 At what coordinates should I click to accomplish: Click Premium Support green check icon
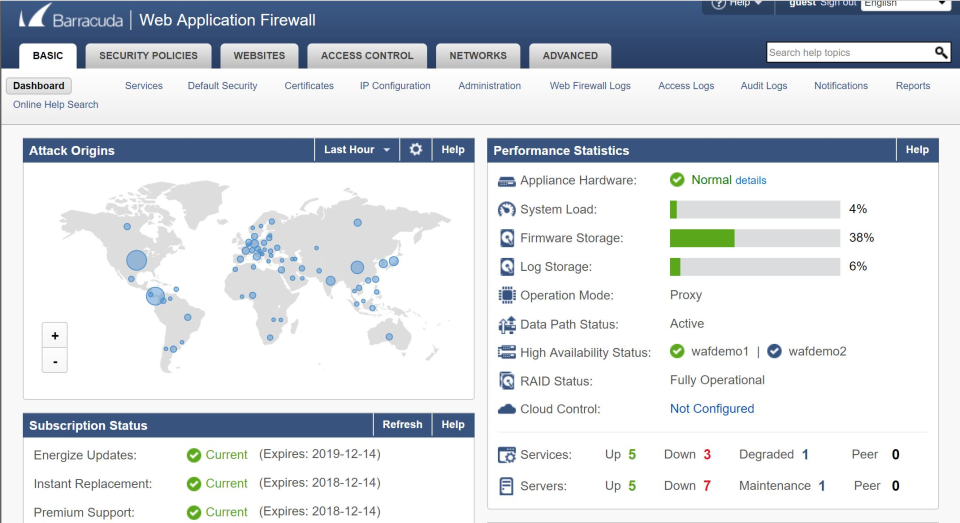tap(194, 512)
